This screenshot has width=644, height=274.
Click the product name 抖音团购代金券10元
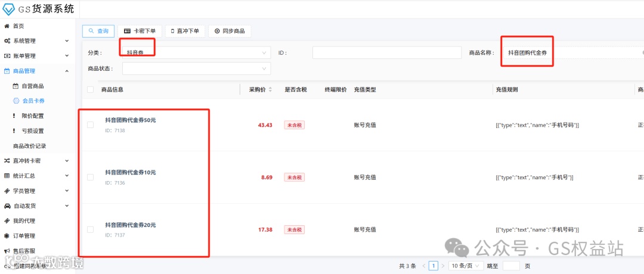pyautogui.click(x=131, y=173)
